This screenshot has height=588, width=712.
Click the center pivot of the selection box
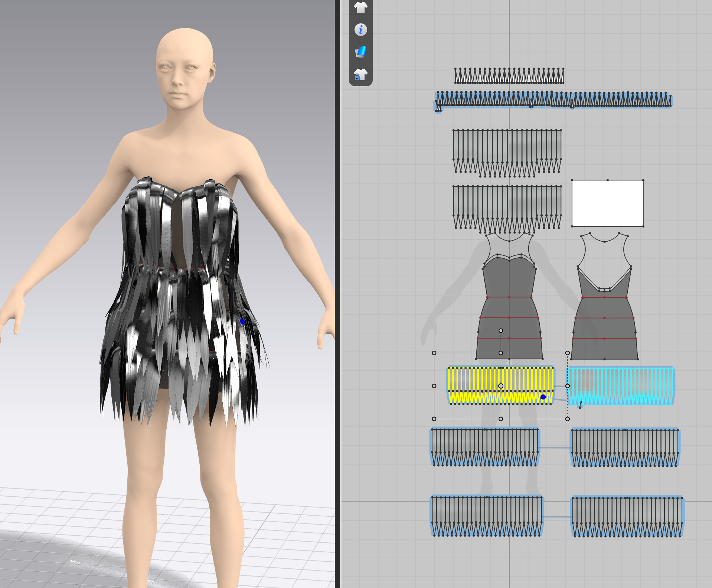tap(501, 386)
